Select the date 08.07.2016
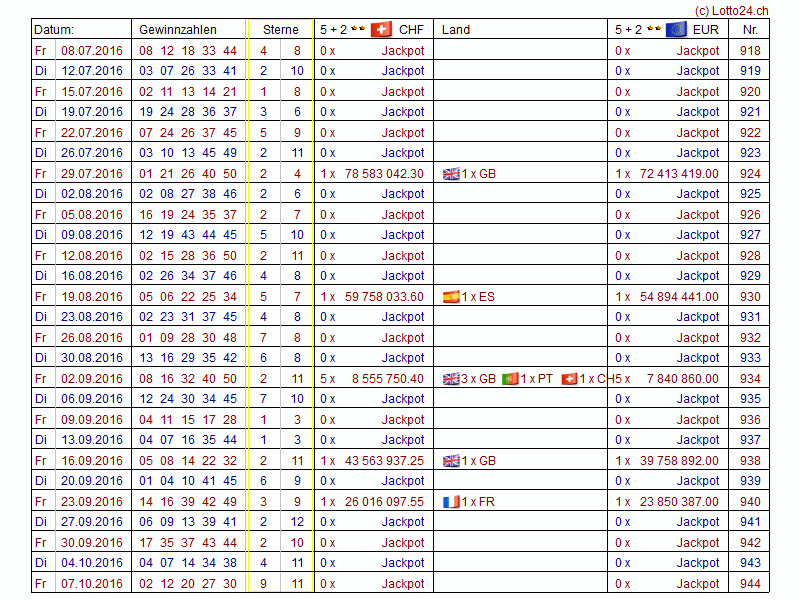Image resolution: width=800 pixels, height=600 pixels. pyautogui.click(x=92, y=51)
